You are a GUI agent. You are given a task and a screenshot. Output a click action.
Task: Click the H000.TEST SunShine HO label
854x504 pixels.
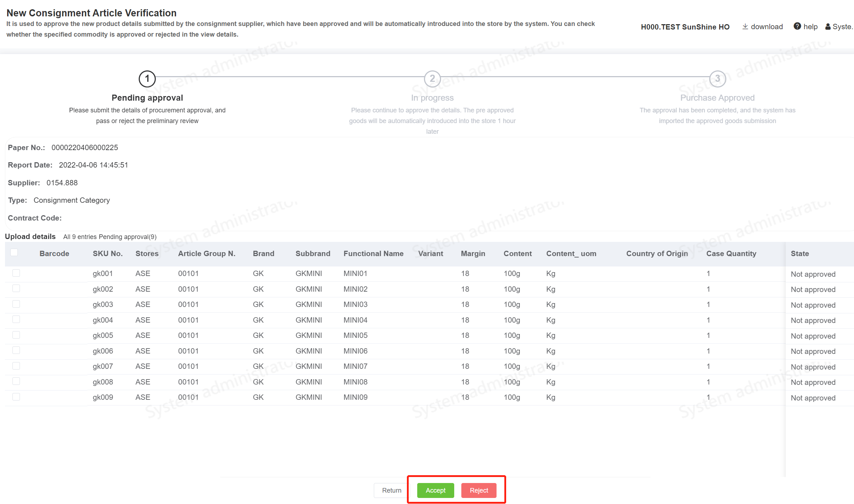pyautogui.click(x=685, y=27)
